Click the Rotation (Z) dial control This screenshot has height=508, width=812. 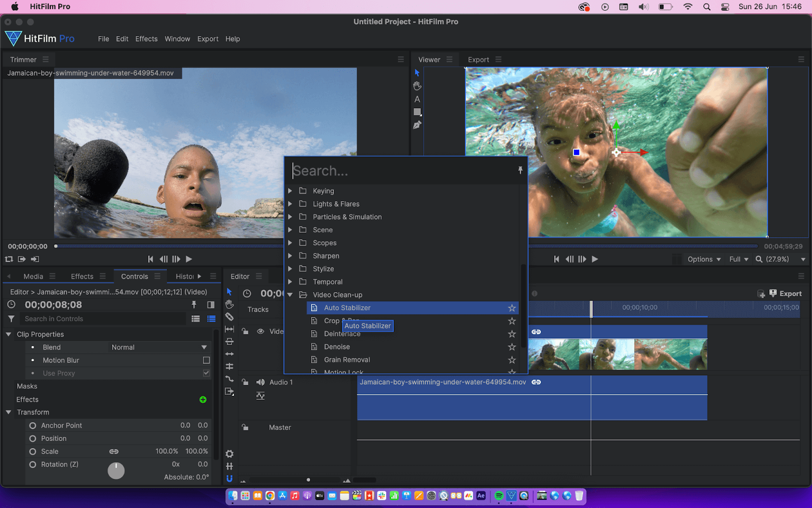[x=116, y=470]
